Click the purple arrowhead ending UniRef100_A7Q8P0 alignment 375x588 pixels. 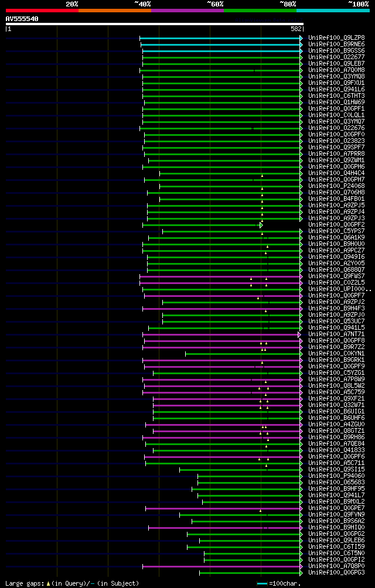301,566
